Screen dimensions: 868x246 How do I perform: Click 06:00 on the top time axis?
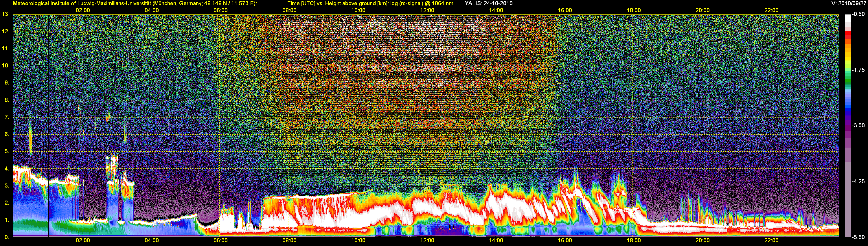(220, 10)
